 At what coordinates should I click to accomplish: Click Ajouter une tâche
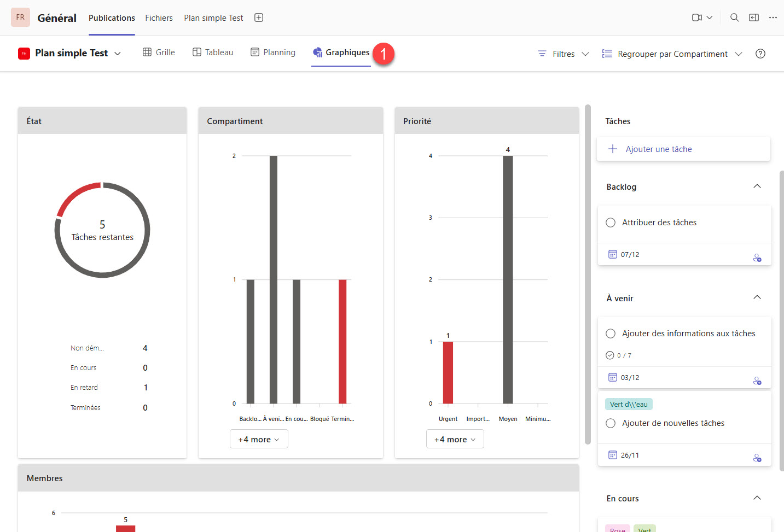tap(658, 149)
